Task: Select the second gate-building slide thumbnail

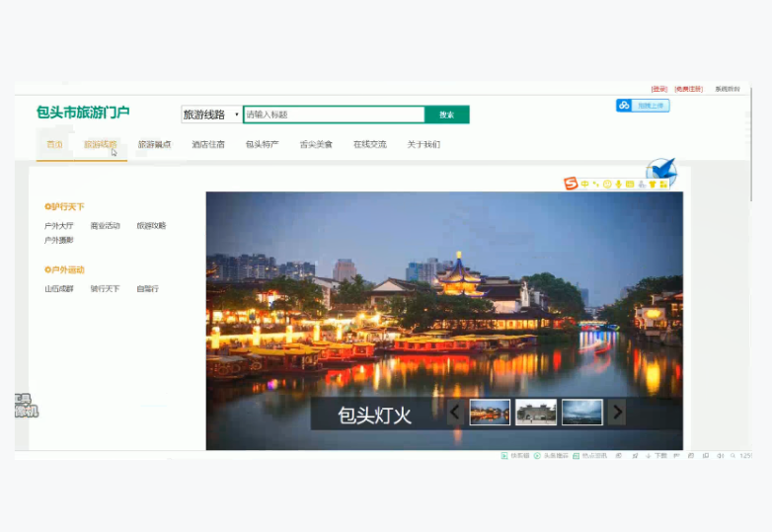Action: [536, 412]
